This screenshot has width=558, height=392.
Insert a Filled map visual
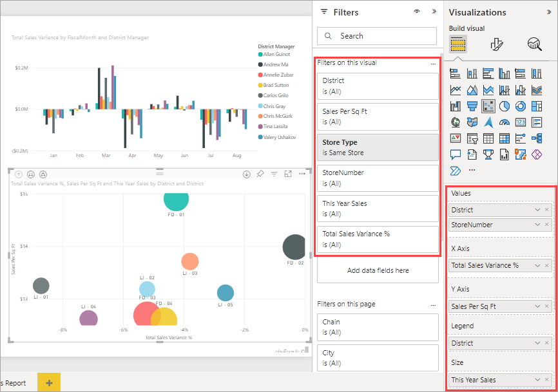click(472, 122)
